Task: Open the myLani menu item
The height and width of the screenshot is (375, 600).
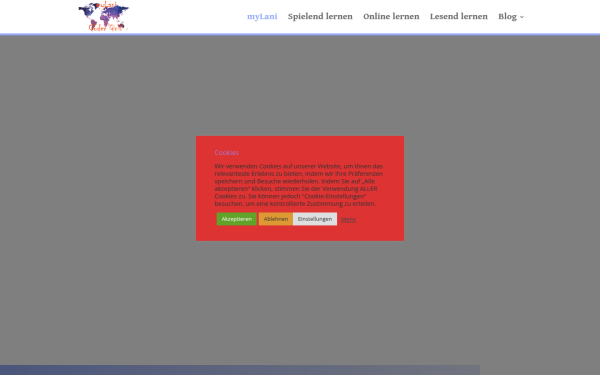Action: 262,16
